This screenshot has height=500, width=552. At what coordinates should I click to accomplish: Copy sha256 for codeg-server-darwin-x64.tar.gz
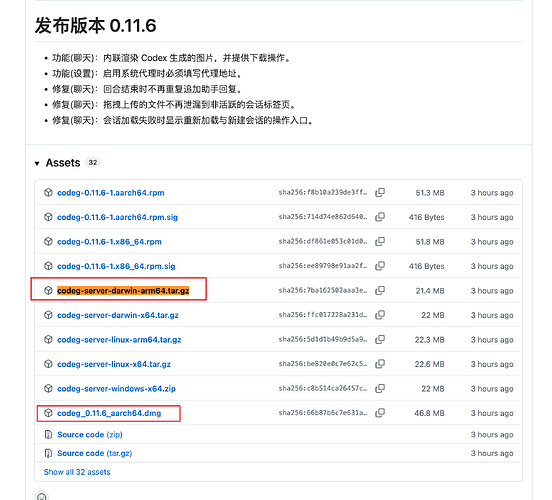[x=380, y=315]
